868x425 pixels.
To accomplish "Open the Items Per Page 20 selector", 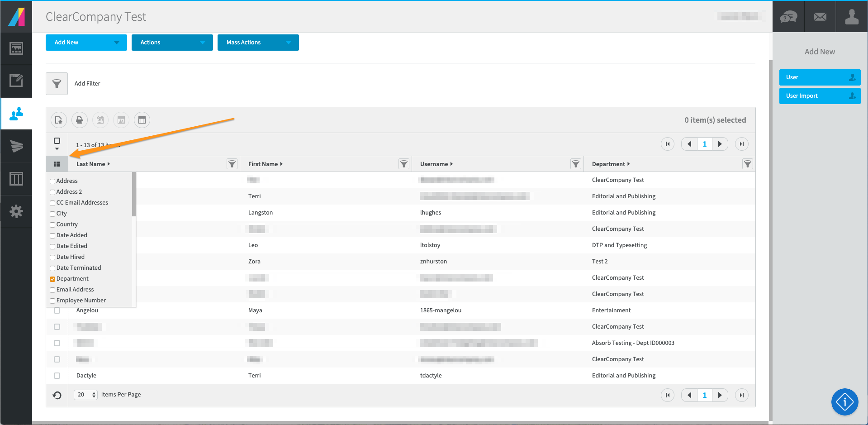I will [85, 395].
